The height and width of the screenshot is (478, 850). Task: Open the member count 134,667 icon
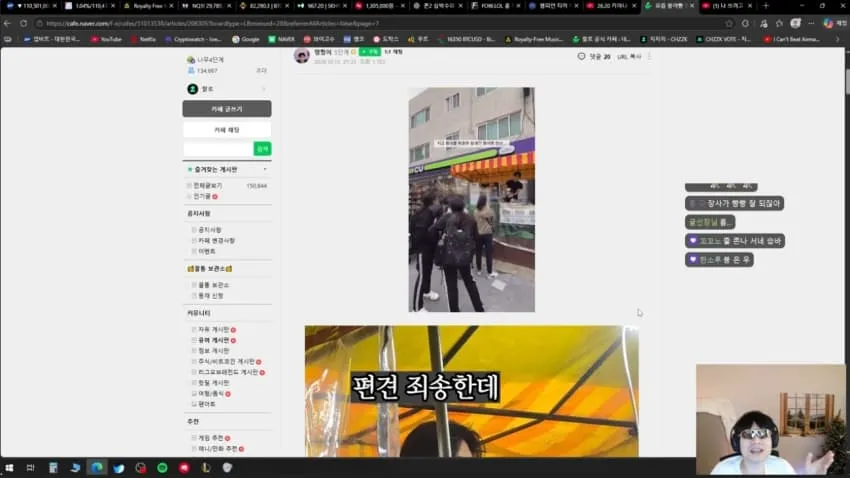tap(191, 70)
